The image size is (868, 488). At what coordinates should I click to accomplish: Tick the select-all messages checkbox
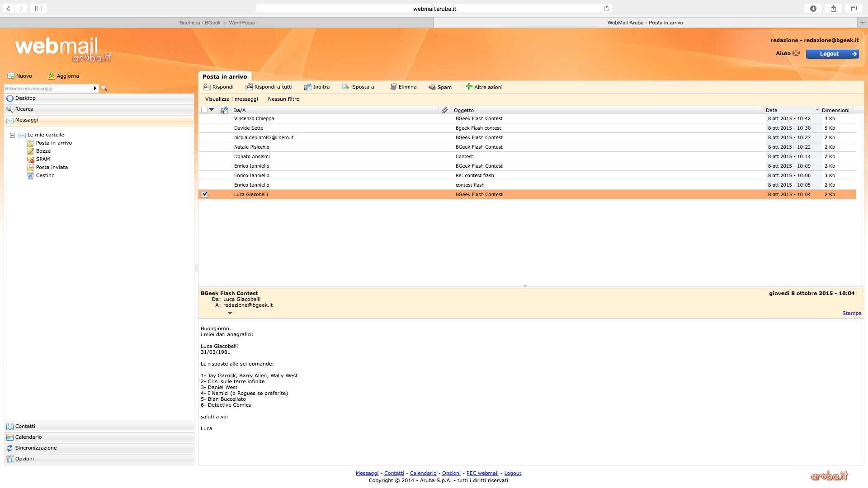tap(204, 110)
